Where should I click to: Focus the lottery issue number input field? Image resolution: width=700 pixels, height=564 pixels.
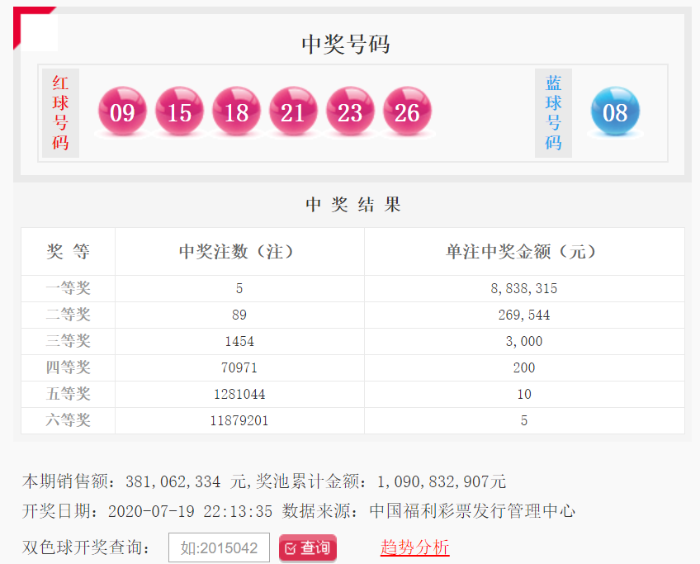pyautogui.click(x=219, y=548)
